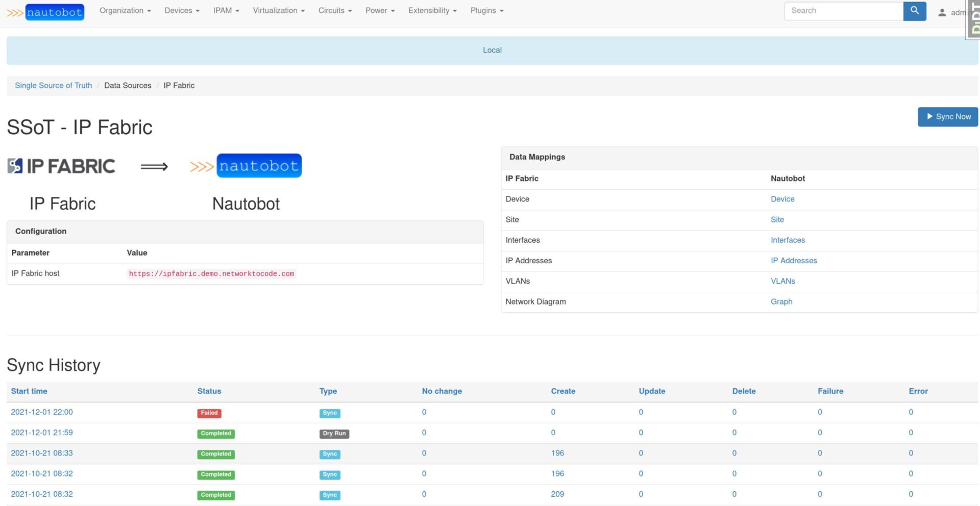Open sync entry 2021-10-21 08:33

[42, 453]
